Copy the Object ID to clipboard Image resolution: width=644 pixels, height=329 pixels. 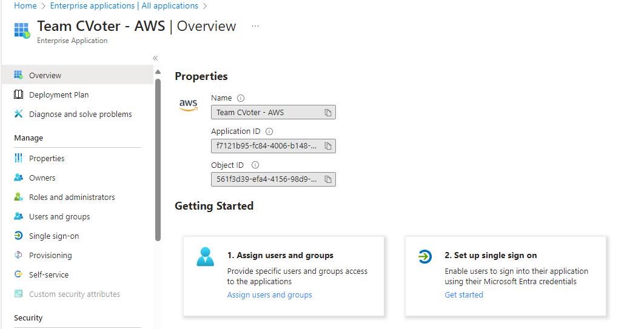pos(327,179)
